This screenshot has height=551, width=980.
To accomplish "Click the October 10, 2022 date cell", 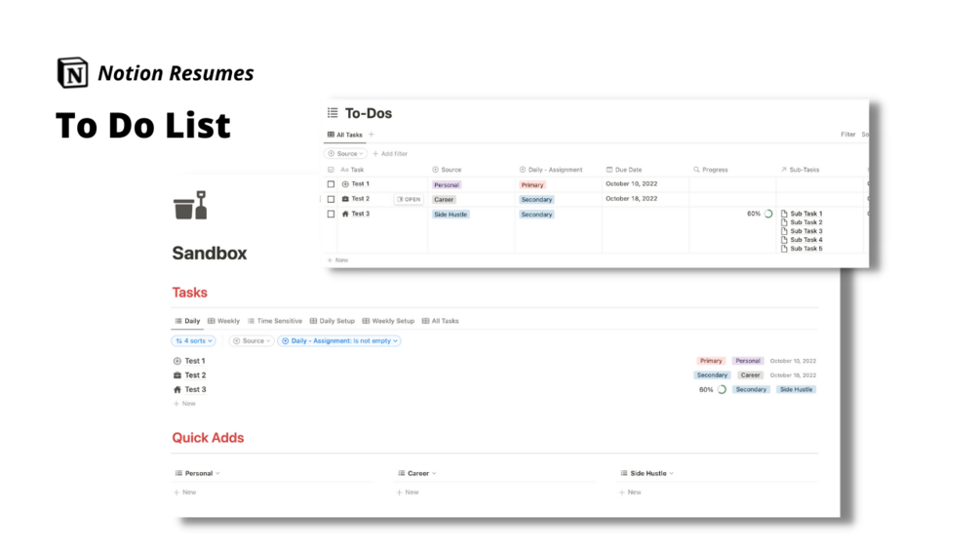I will [x=631, y=183].
